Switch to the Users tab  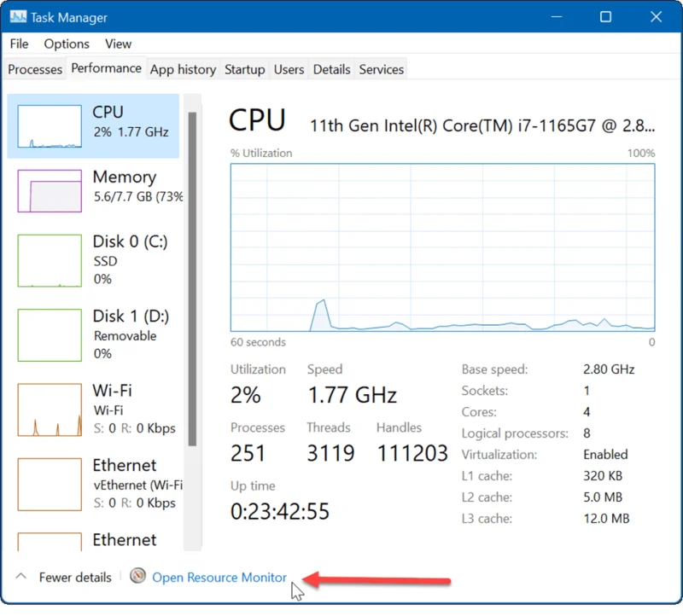[x=289, y=69]
